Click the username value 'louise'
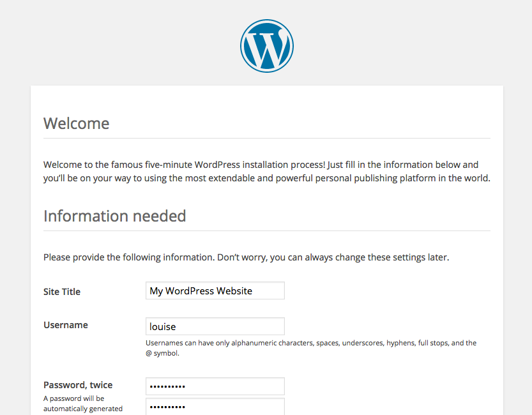The height and width of the screenshot is (415, 532). [162, 326]
